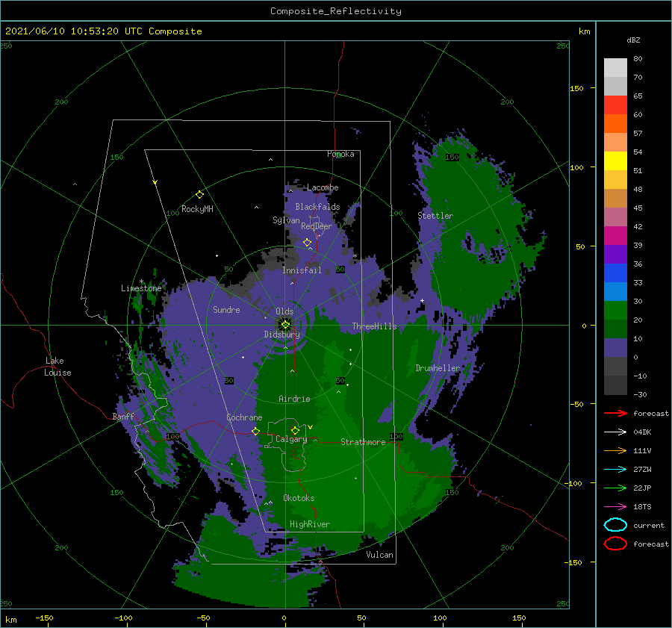Image resolution: width=672 pixels, height=628 pixels.
Task: Click the 'Vulcan' map label
Action: click(x=379, y=555)
